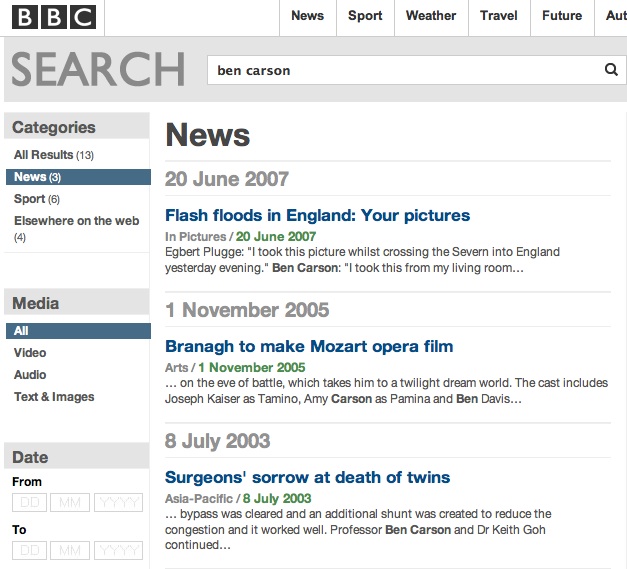The height and width of the screenshot is (569, 627).
Task: Show All Results category
Action: pos(44,155)
